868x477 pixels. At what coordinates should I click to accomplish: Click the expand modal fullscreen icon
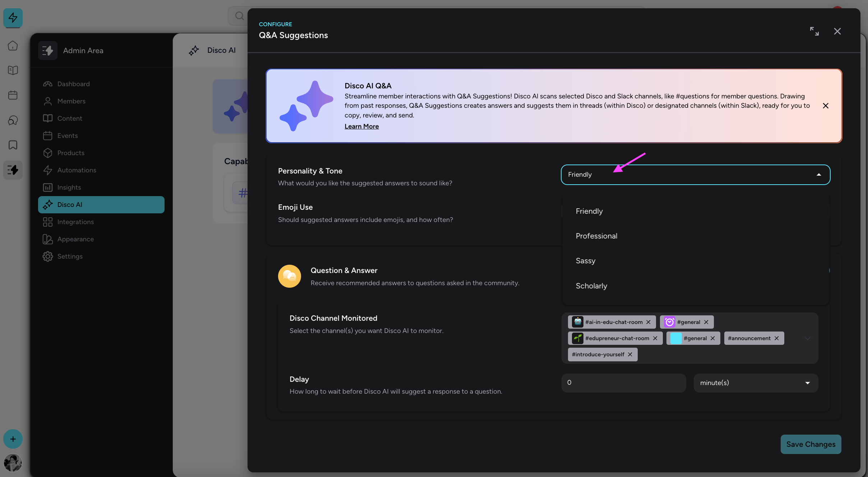814,31
